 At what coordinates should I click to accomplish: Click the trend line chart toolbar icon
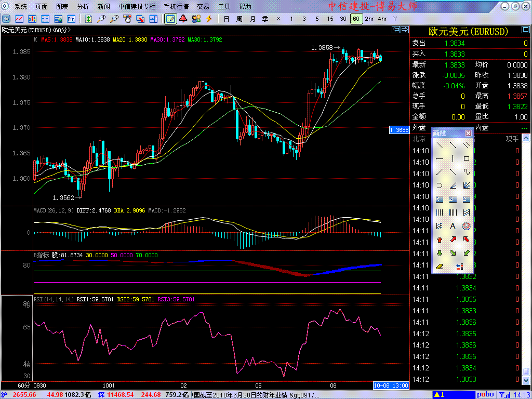point(19,19)
